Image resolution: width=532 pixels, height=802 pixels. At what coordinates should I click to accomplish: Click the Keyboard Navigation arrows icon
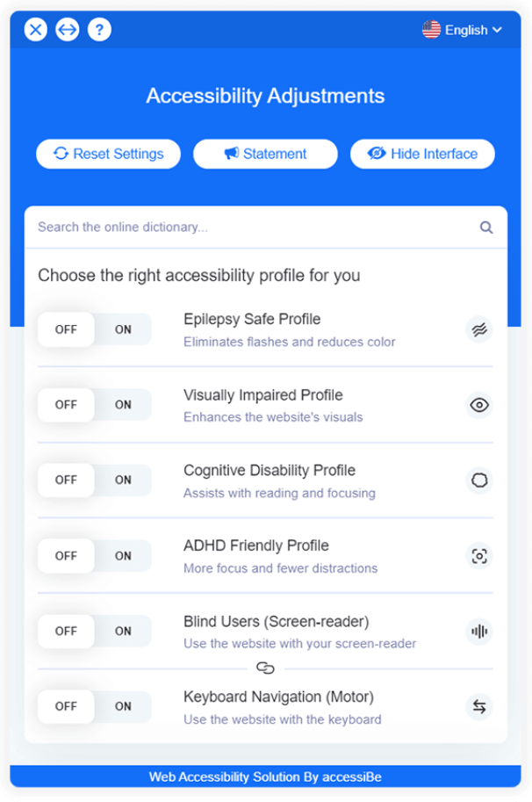tap(478, 706)
